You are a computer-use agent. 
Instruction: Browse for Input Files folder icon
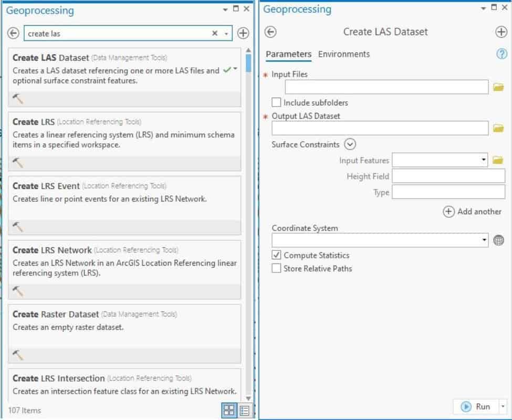pyautogui.click(x=498, y=87)
